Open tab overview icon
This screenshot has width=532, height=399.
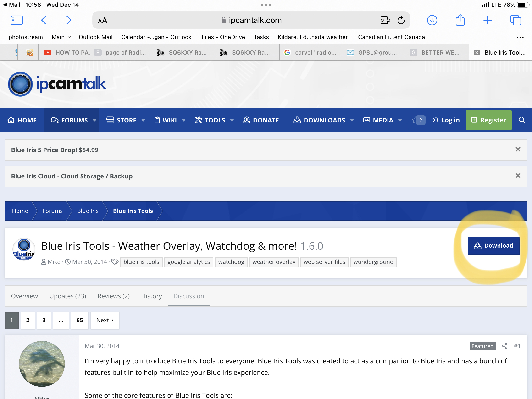point(515,20)
